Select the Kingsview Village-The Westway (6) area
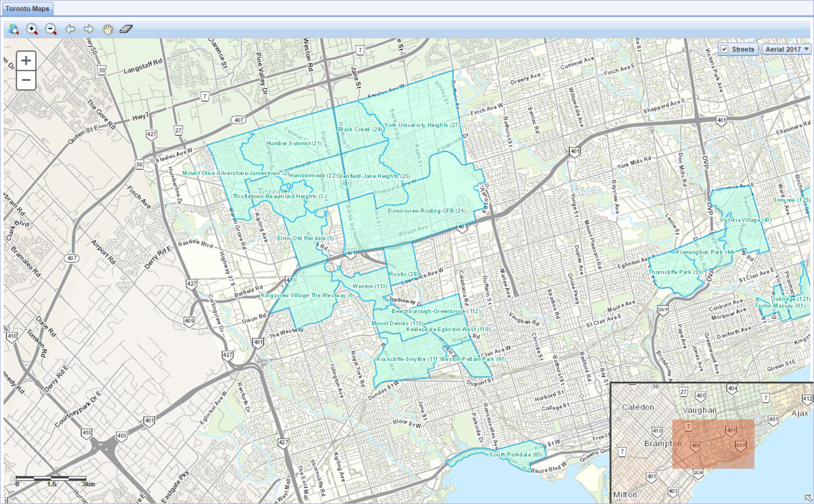The height and width of the screenshot is (504, 814). (x=307, y=295)
